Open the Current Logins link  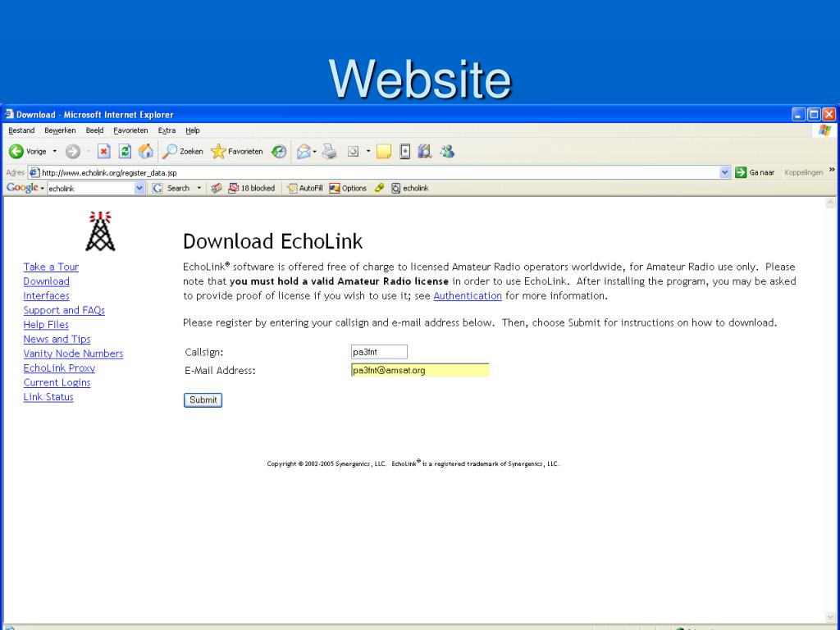click(57, 382)
